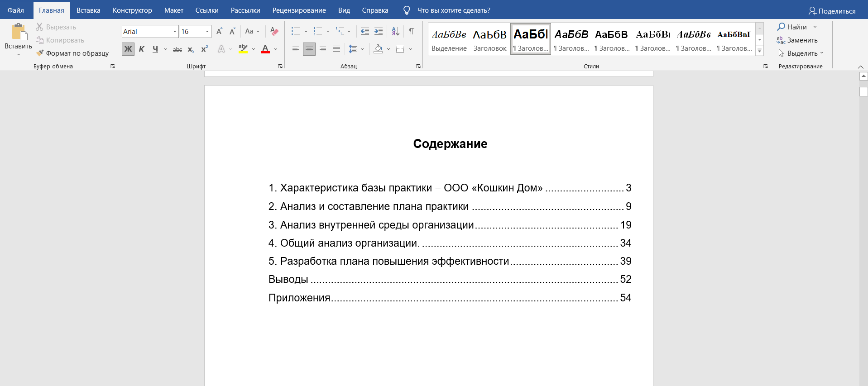Activate Format Painter (Формат по образцу)
The height and width of the screenshot is (386, 868).
coord(72,53)
